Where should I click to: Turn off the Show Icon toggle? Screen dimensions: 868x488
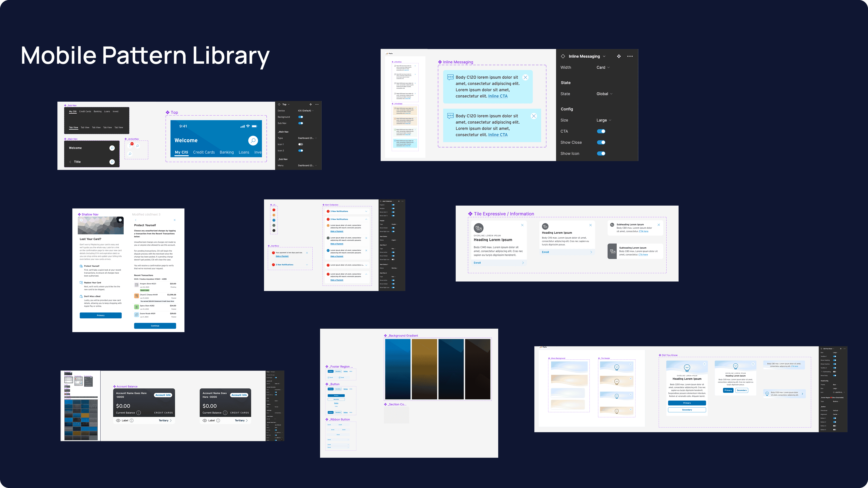[601, 154]
